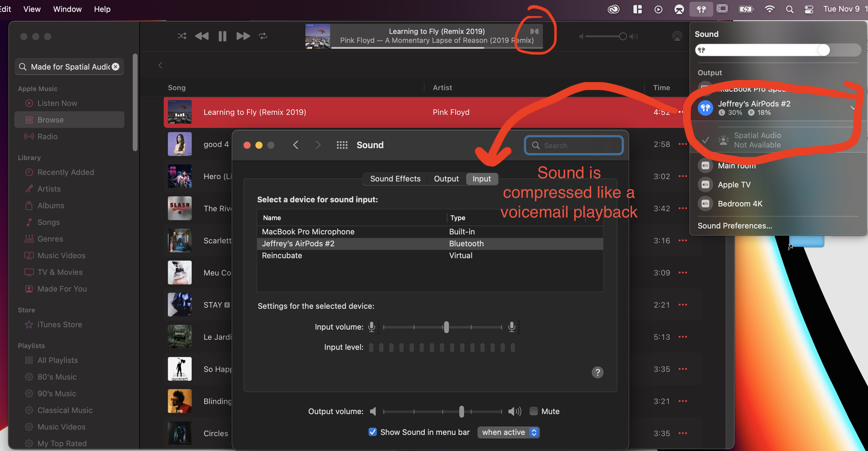
Task: Clear the Music search field text
Action: [115, 67]
